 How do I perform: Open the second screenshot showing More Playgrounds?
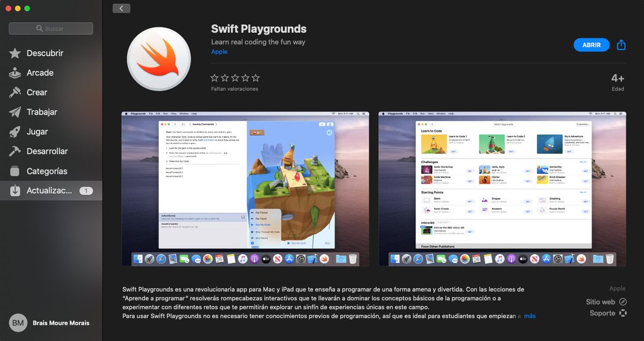click(x=502, y=189)
